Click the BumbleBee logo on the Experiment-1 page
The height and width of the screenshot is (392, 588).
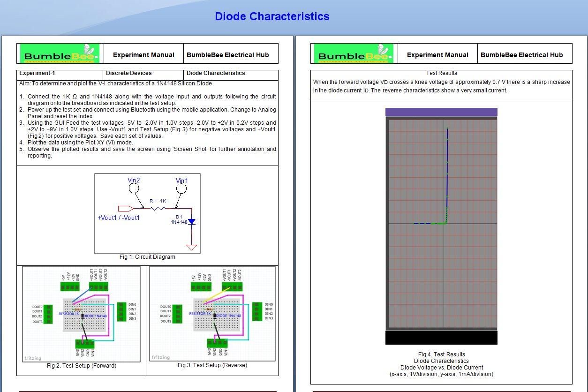point(60,54)
